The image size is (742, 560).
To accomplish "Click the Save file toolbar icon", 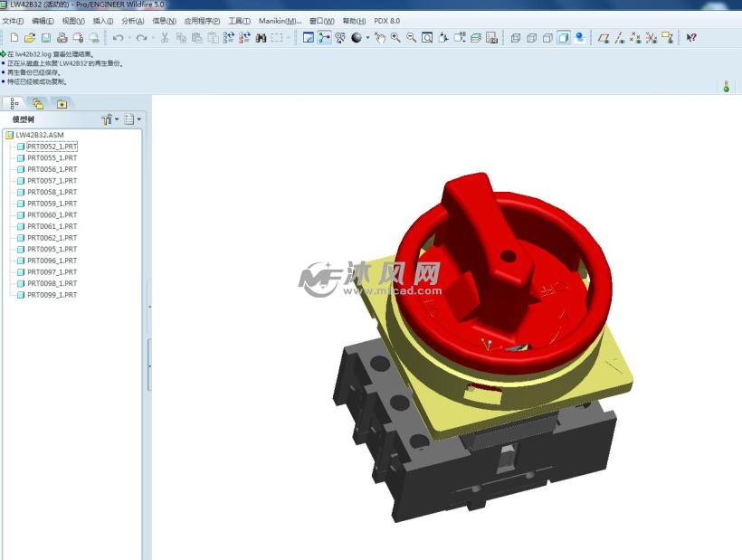I will pyautogui.click(x=45, y=38).
